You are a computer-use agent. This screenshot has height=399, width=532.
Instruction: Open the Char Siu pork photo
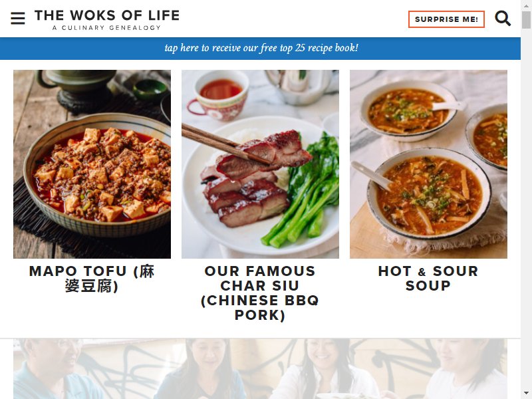(260, 164)
